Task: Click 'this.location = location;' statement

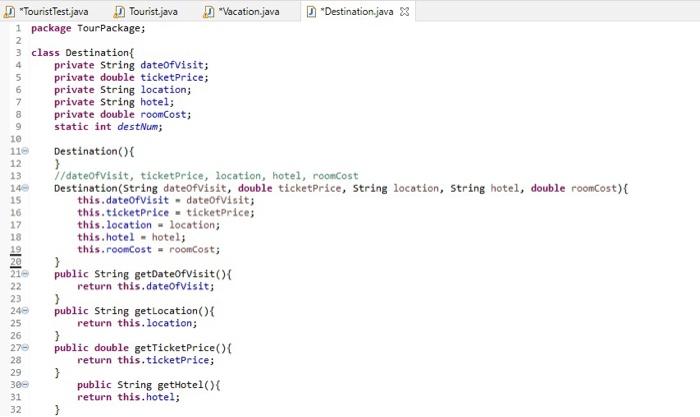Action: pyautogui.click(x=149, y=225)
